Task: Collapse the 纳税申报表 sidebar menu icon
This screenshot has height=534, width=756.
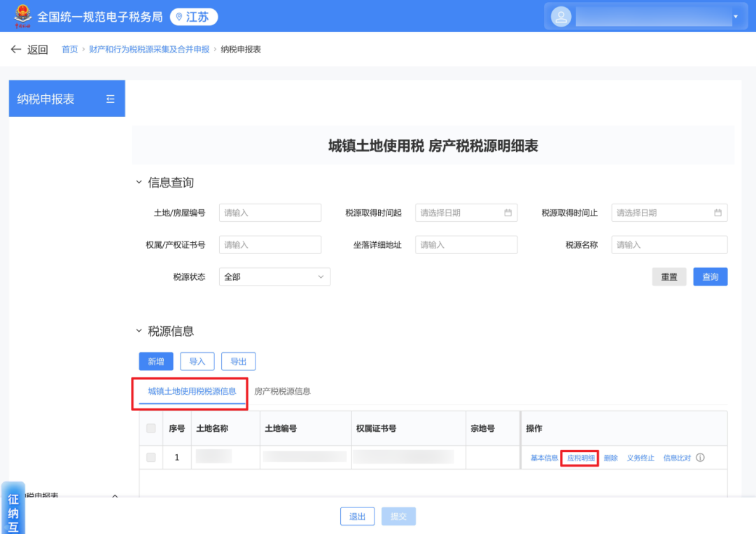Action: click(x=111, y=99)
